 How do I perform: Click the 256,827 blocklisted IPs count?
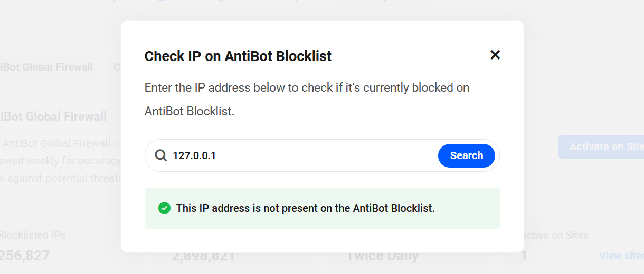(25, 256)
